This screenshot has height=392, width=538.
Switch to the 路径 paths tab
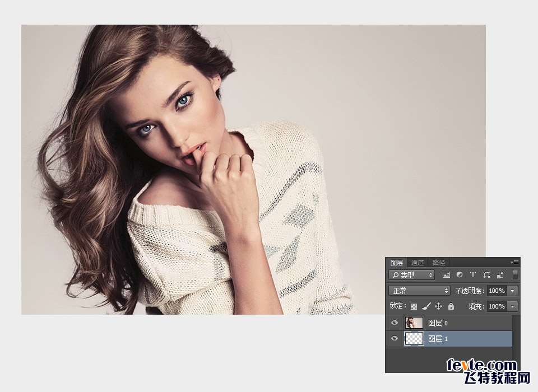[439, 263]
